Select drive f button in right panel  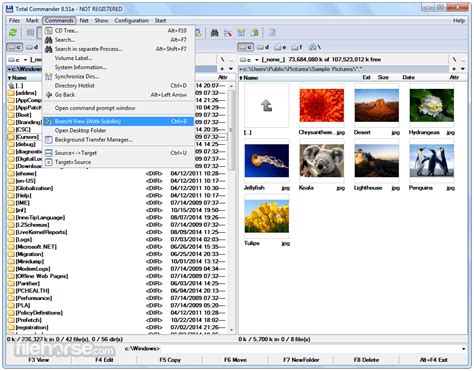(297, 47)
